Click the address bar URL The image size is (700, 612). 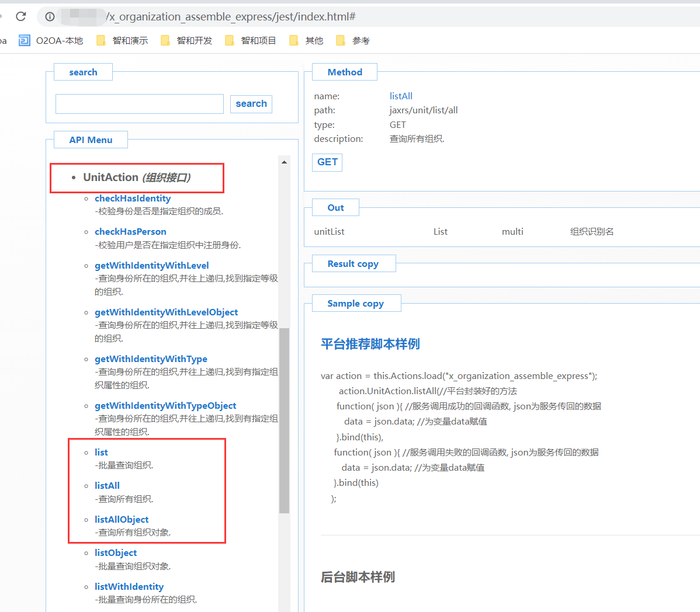[231, 16]
